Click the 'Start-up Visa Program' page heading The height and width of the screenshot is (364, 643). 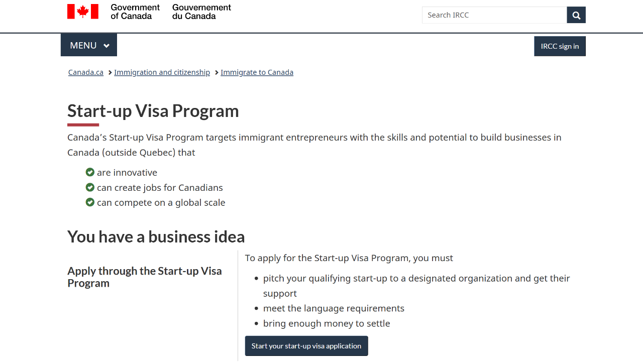[153, 111]
